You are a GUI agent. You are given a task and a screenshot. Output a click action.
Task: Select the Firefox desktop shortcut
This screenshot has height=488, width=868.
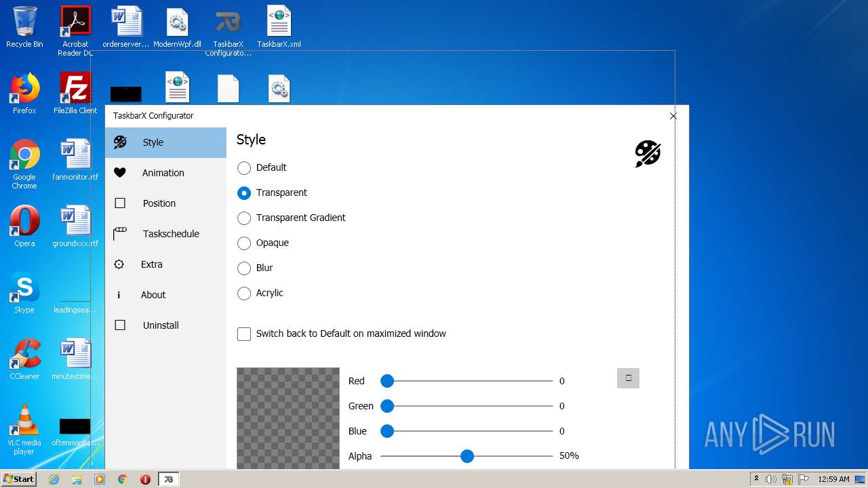pos(24,94)
